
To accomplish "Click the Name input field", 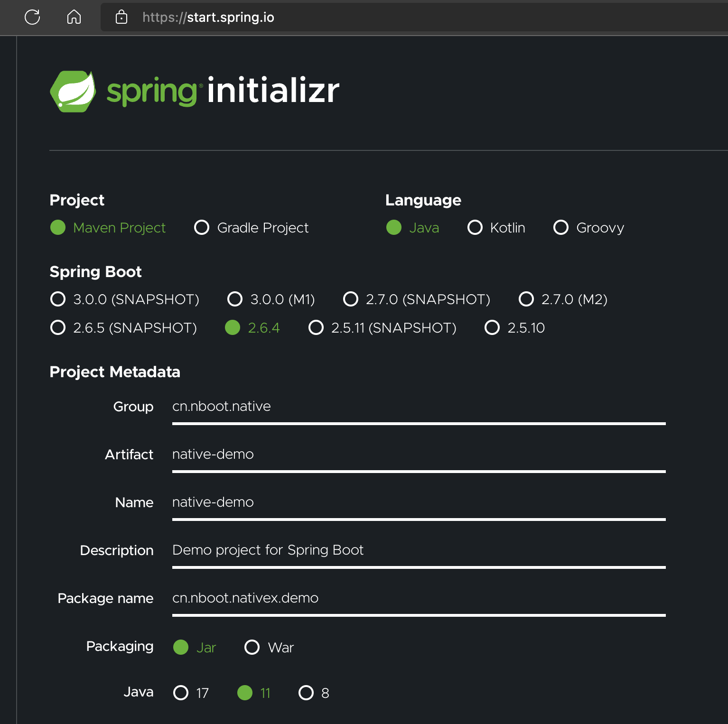I will pos(418,503).
